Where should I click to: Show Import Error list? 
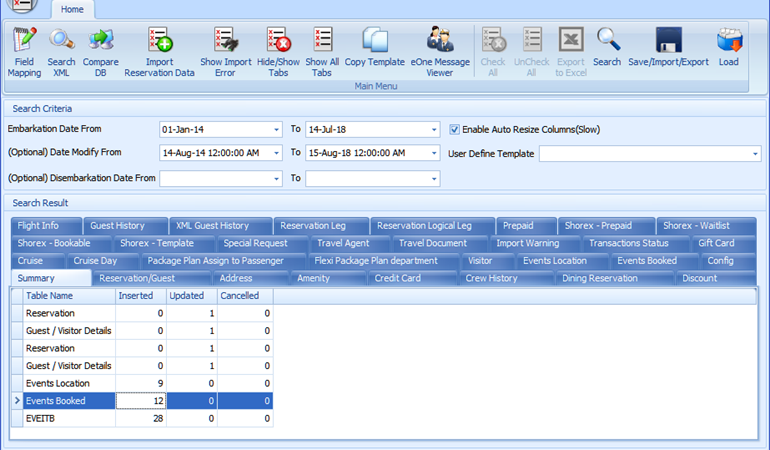click(x=225, y=52)
